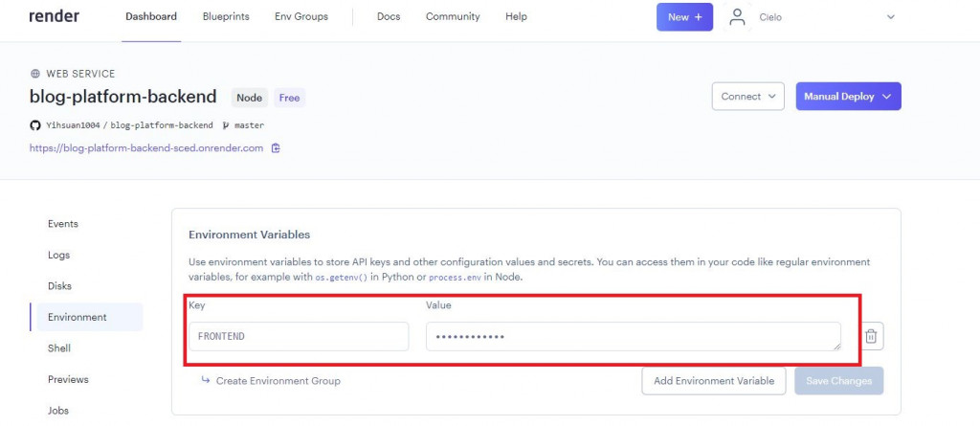Open the Dashboard tab

[151, 17]
